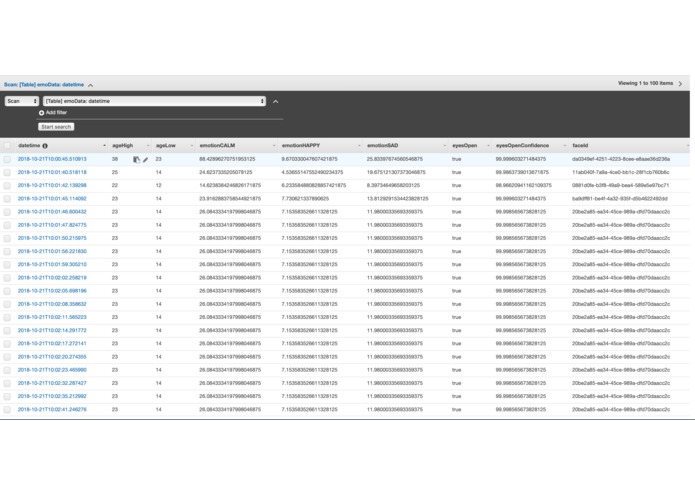The height and width of the screenshot is (494, 695).
Task: Check the row 2018-10-21T10:01:47.824775
Action: pyautogui.click(x=7, y=225)
